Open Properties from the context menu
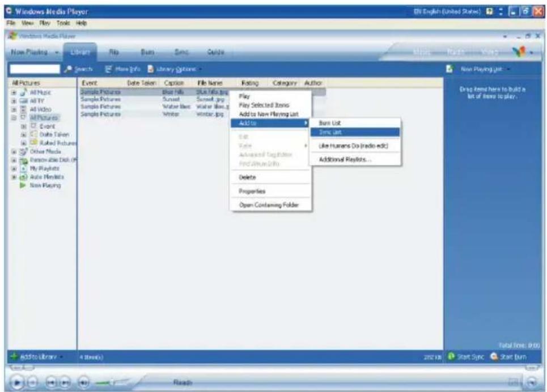This screenshot has height=392, width=547. coord(271,191)
